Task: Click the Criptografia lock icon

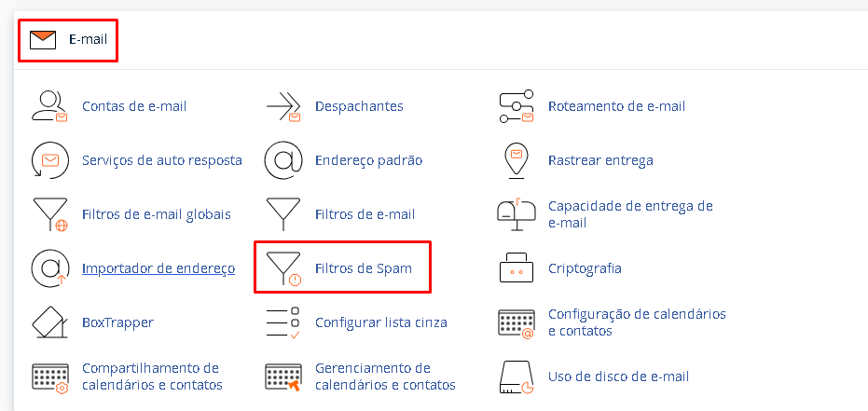Action: 517,267
